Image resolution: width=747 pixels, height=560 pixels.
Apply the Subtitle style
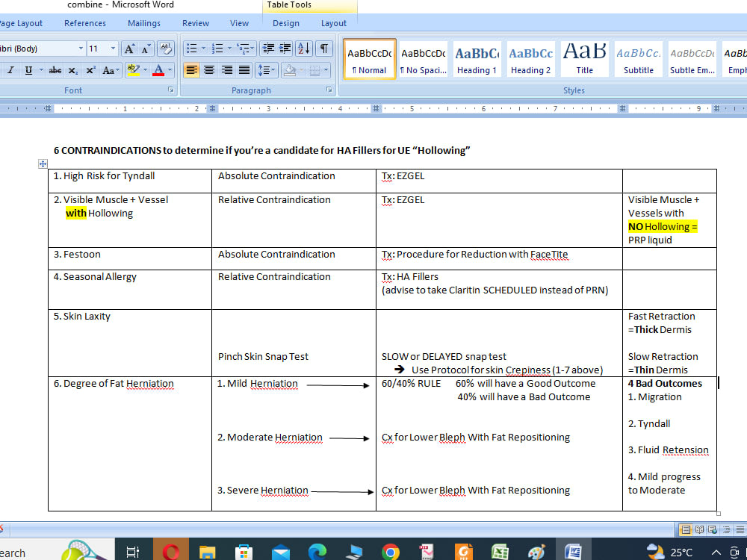(x=639, y=59)
